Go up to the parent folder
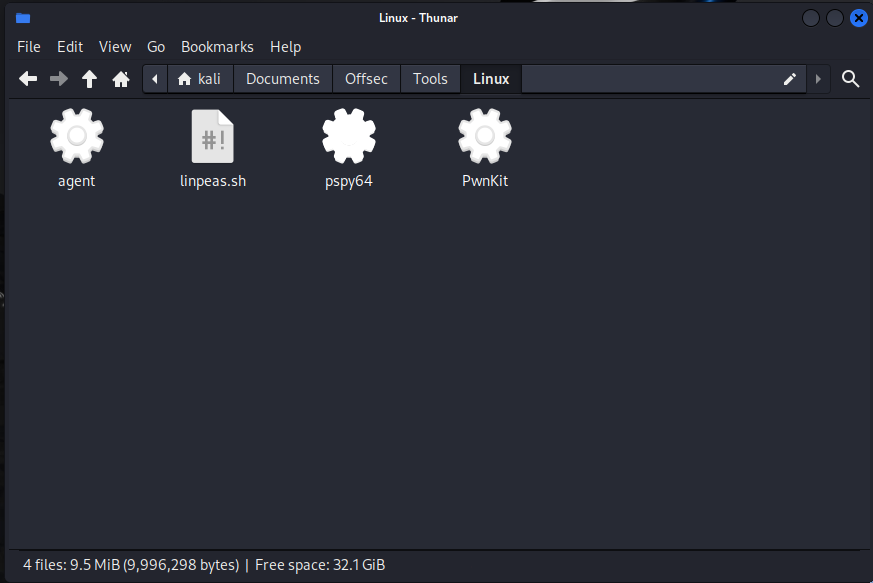This screenshot has width=873, height=583. (x=89, y=79)
